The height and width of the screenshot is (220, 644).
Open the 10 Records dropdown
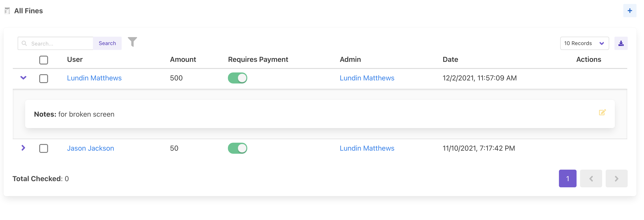pos(584,43)
